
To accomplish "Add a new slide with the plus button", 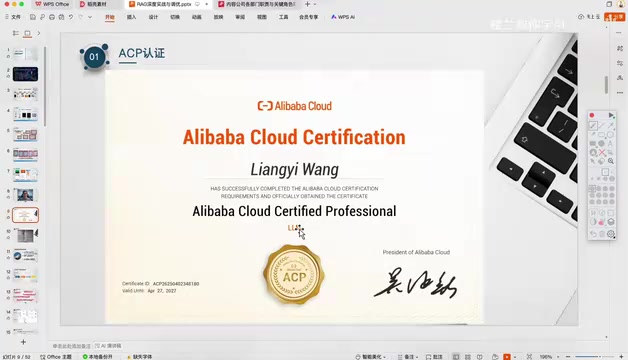I will 23,342.
